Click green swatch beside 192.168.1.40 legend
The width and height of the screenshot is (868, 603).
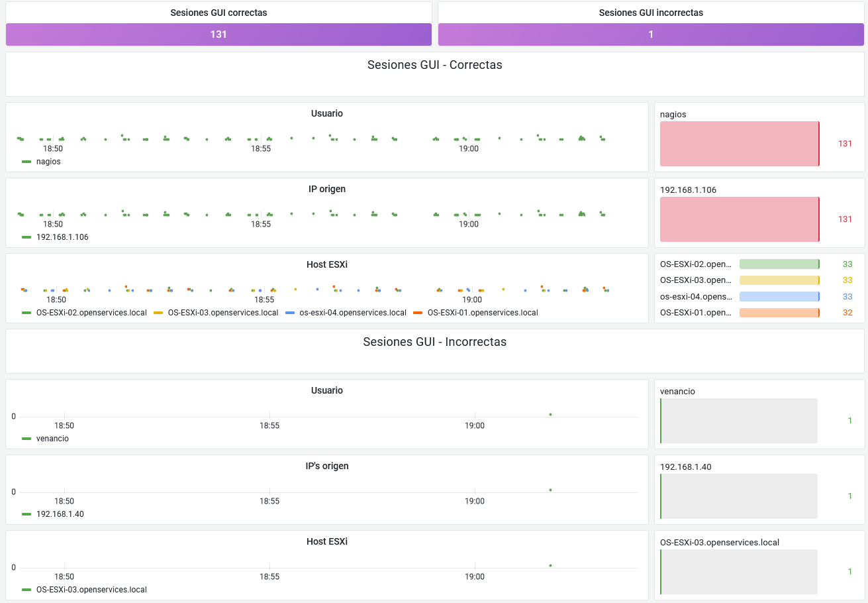tap(26, 514)
